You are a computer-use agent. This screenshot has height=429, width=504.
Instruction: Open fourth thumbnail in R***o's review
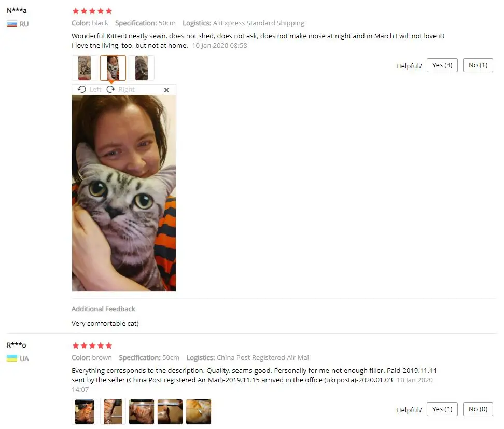click(170, 412)
